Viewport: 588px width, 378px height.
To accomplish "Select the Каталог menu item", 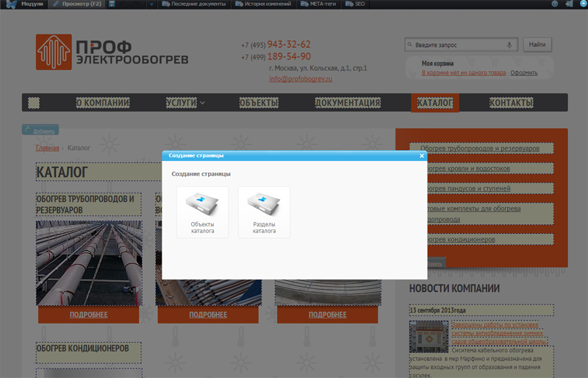I will 435,103.
